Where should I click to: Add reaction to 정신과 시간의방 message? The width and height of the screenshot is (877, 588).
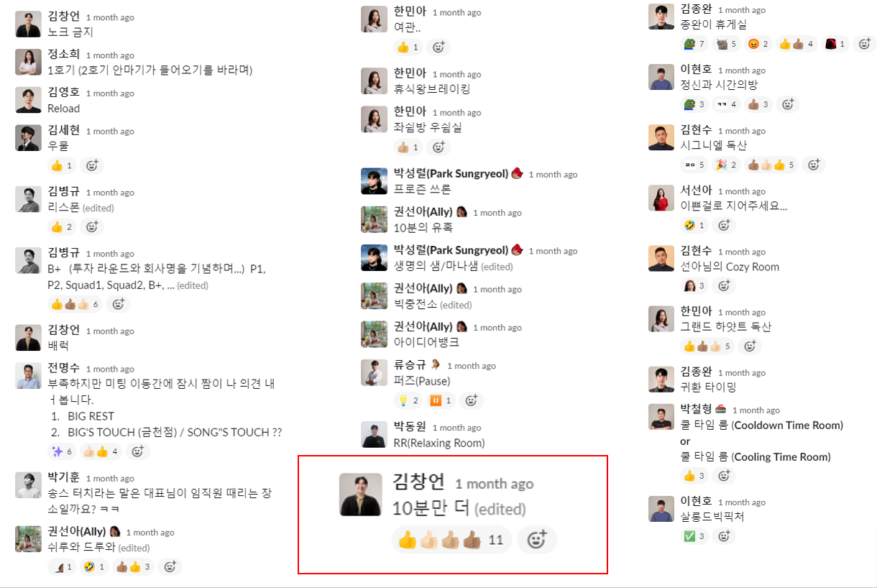coord(788,104)
